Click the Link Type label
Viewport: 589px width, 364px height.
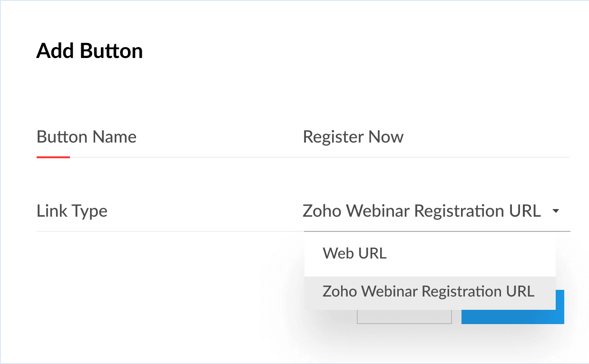(x=72, y=211)
